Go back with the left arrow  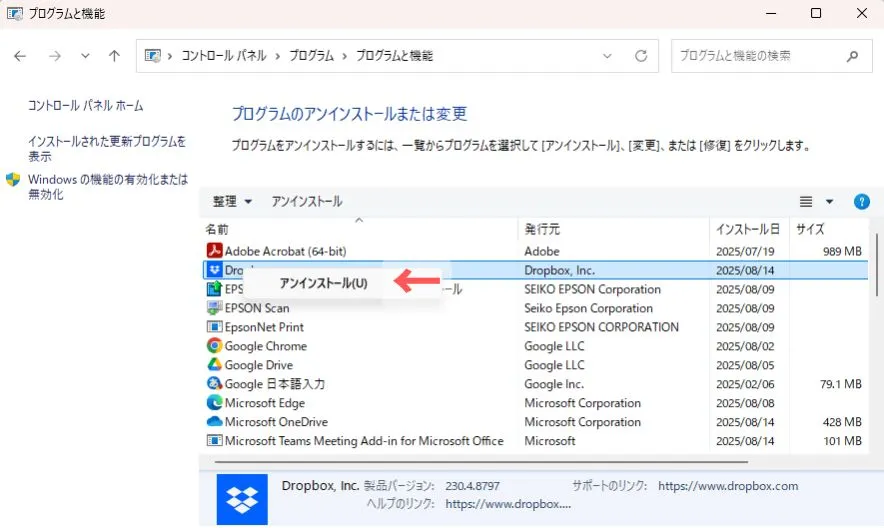[x=20, y=56]
